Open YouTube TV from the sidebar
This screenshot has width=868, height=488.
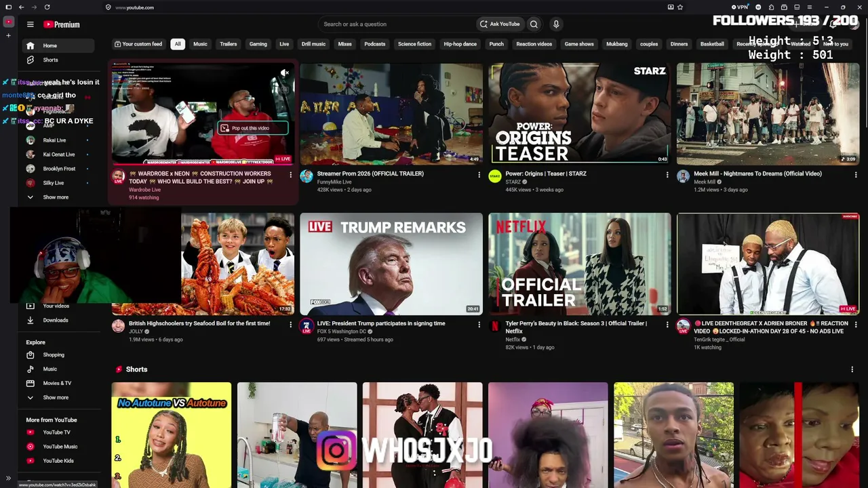(60, 432)
